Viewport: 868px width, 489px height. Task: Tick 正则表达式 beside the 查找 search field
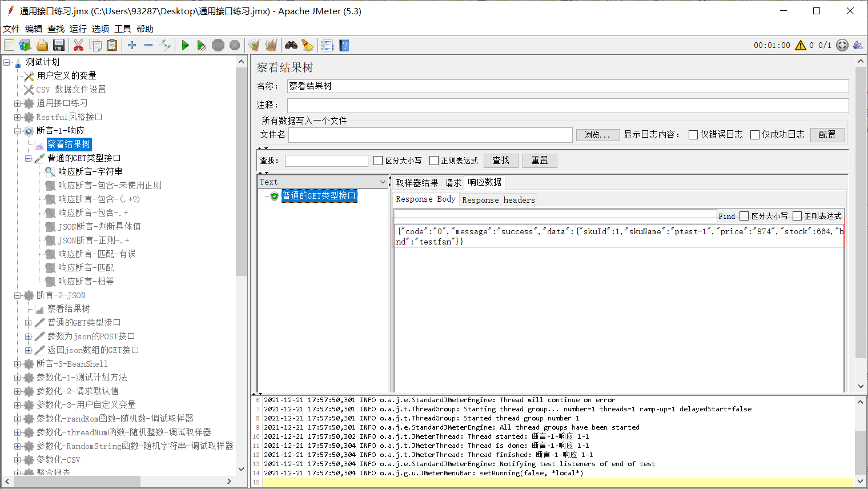click(x=434, y=161)
